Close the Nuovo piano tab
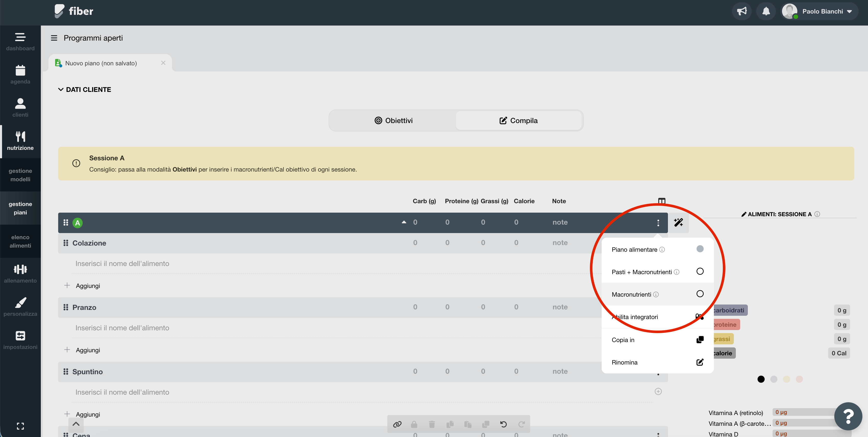868x437 pixels. [x=163, y=63]
